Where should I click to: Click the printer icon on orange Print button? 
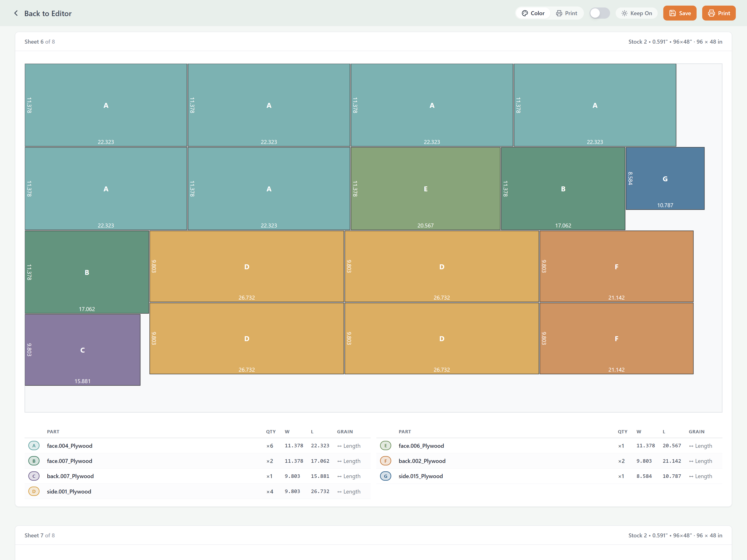[711, 13]
